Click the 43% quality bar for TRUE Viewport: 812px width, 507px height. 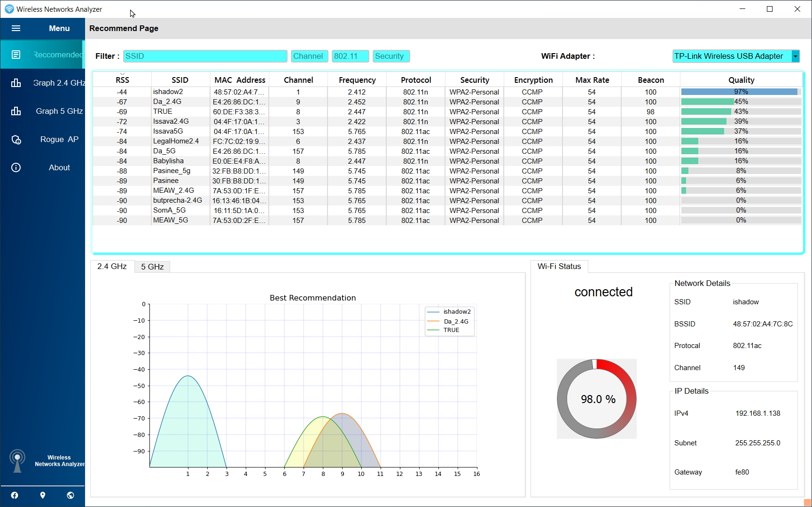[741, 111]
